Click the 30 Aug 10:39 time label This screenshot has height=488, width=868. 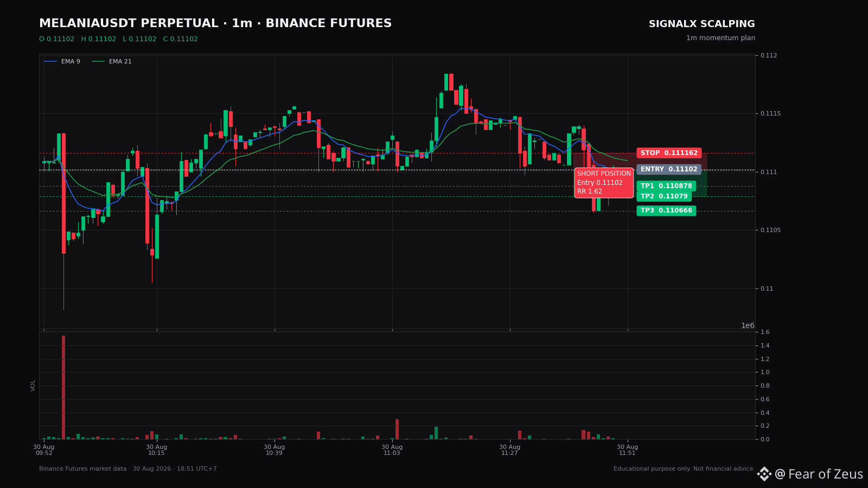(x=275, y=450)
